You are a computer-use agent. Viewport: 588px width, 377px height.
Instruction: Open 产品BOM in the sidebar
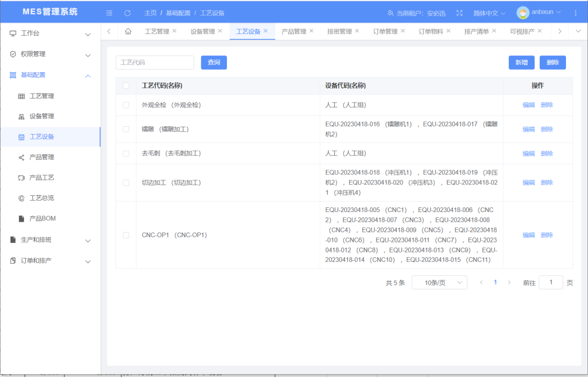[42, 218]
